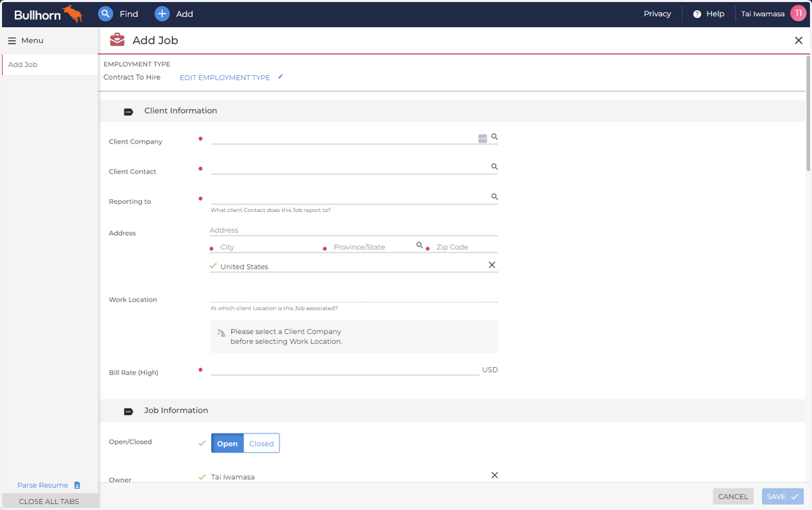
Task: Click the CANCEL button
Action: 733,496
